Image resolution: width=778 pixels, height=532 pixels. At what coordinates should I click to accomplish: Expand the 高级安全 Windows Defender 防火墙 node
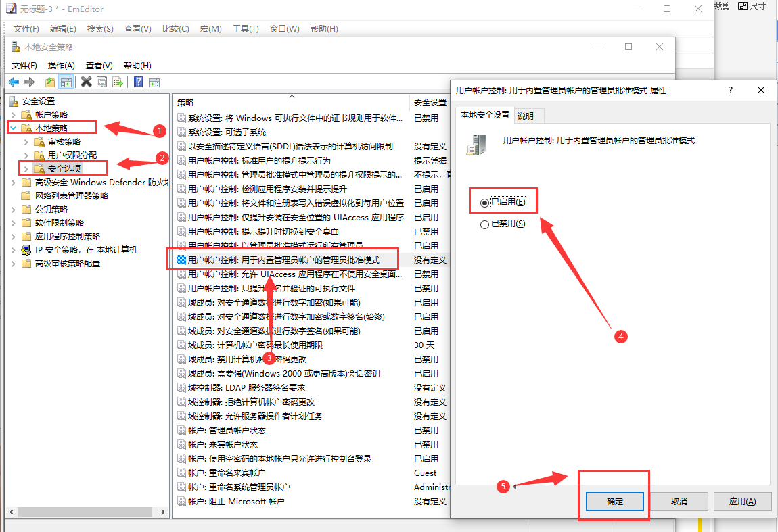(14, 183)
